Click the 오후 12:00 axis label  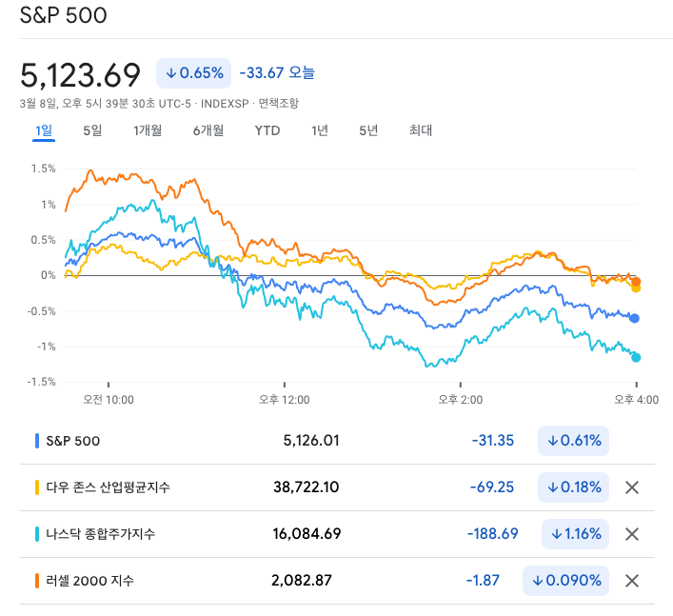click(284, 400)
